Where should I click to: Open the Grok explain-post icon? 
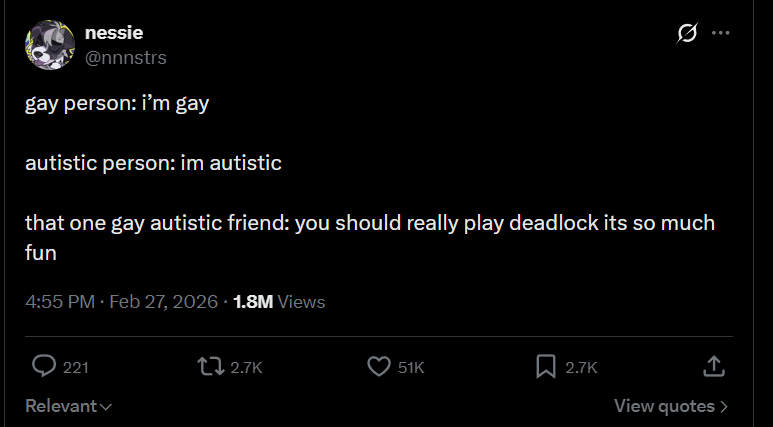687,33
